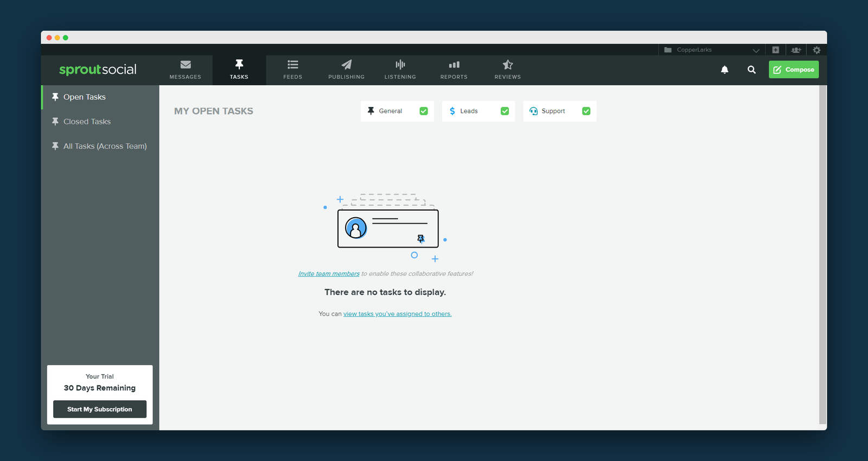
Task: Click the Support headset icon
Action: pos(533,111)
